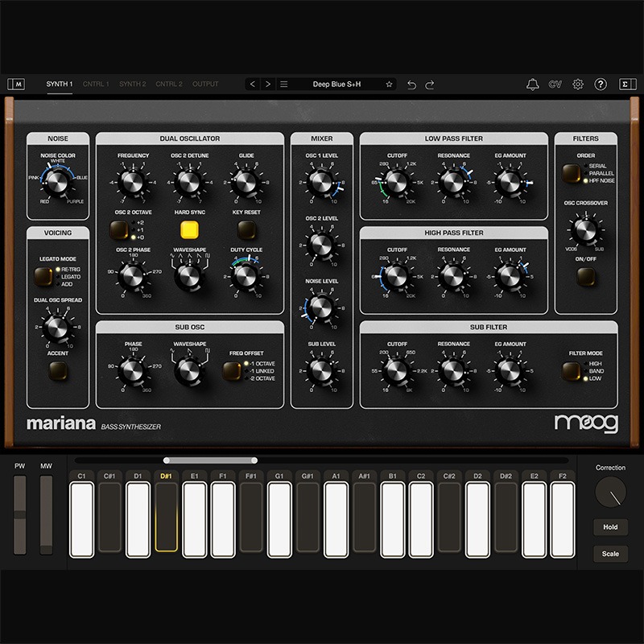This screenshot has width=644, height=644.
Task: Toggle the Hard Sync yellow button
Action: coord(189,230)
